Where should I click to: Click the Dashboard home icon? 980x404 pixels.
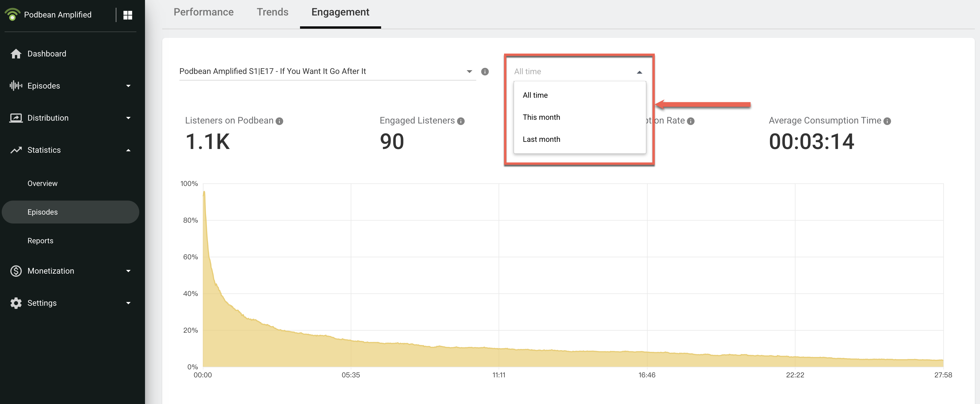[x=15, y=54]
